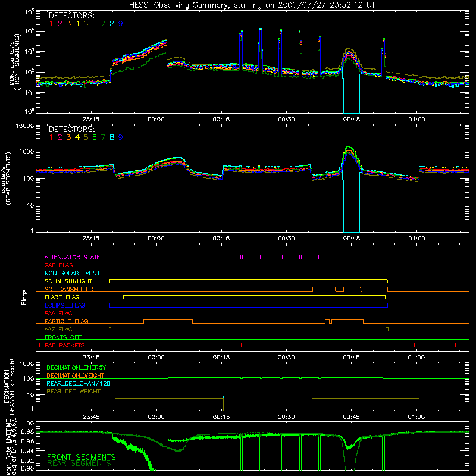Click the REAR SEGMENTS livetime legend label
This screenshot has height=476, width=476.
(79, 464)
